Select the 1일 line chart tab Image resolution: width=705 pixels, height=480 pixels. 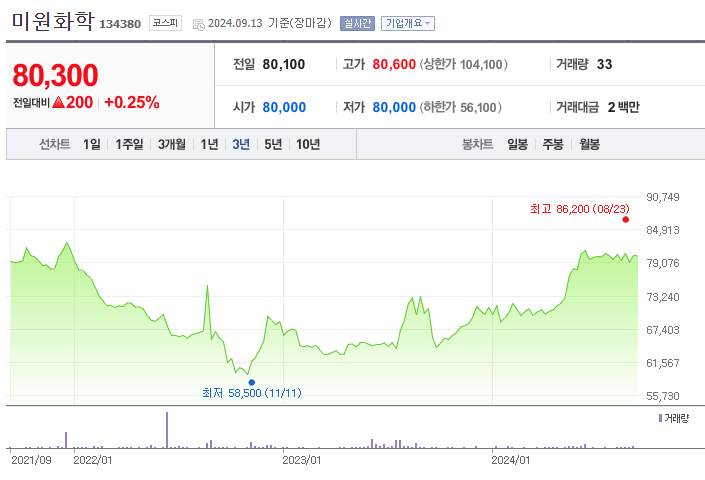click(92, 144)
